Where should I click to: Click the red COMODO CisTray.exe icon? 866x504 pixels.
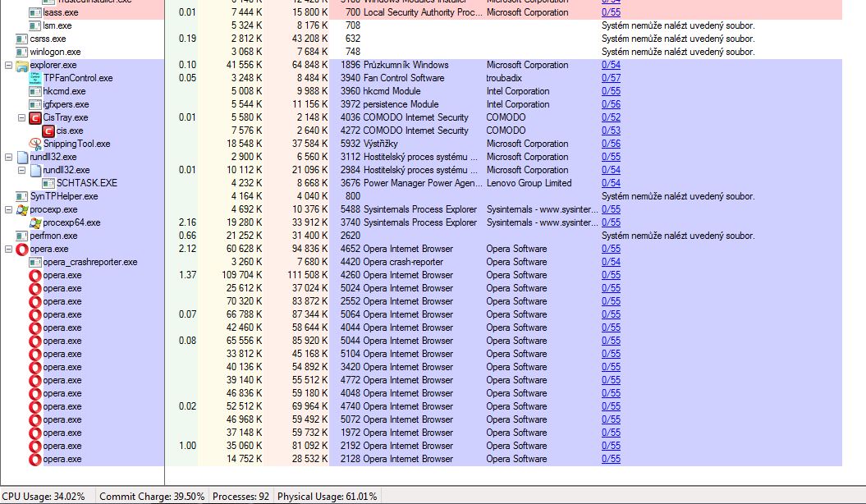point(34,117)
